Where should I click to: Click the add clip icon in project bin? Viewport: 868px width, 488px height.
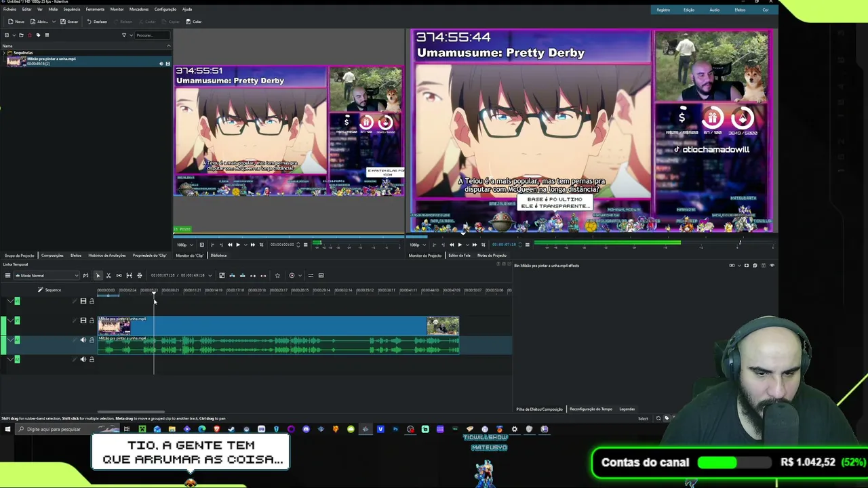(x=7, y=35)
